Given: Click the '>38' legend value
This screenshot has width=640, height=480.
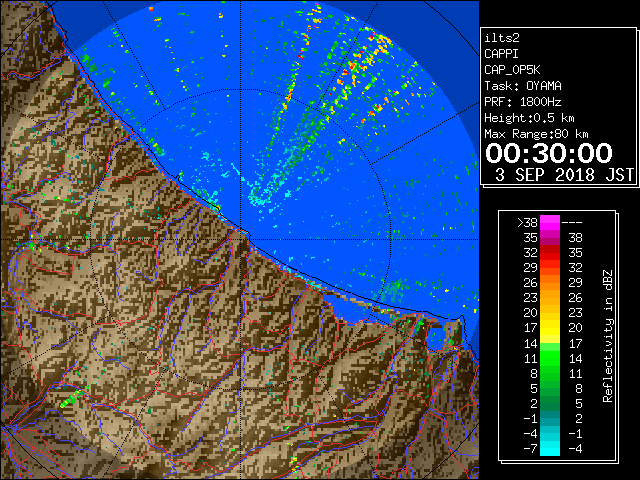Looking at the screenshot, I should pyautogui.click(x=527, y=223).
